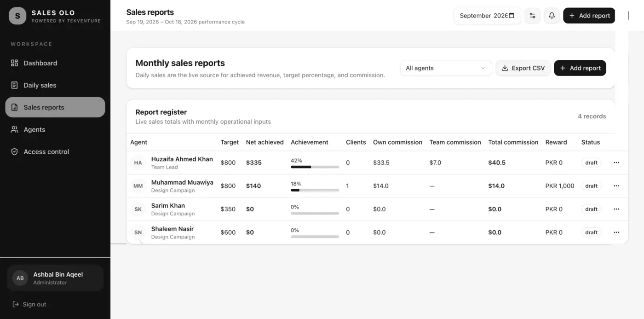The image size is (644, 319).
Task: Click the Target column header
Action: (x=230, y=142)
